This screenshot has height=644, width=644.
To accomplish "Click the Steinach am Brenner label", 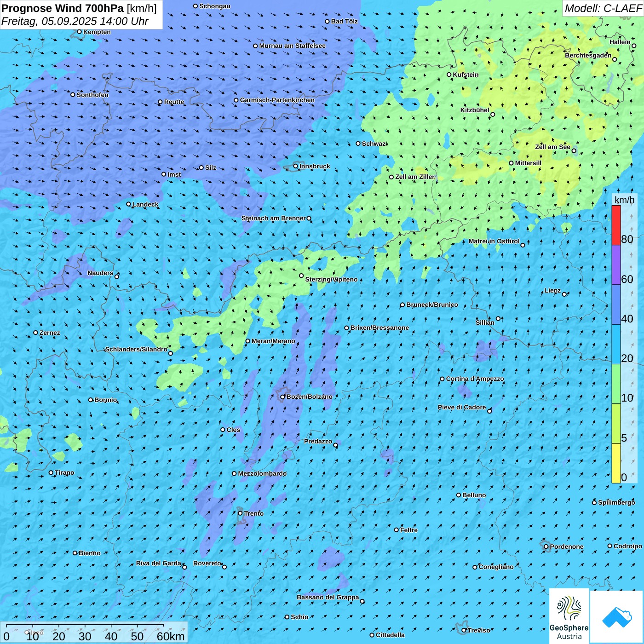I will pyautogui.click(x=273, y=218).
